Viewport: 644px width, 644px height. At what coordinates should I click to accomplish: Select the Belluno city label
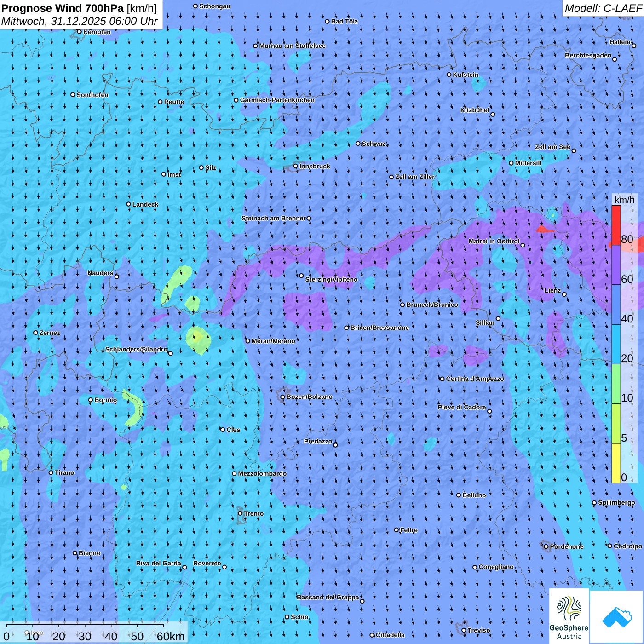coord(474,495)
